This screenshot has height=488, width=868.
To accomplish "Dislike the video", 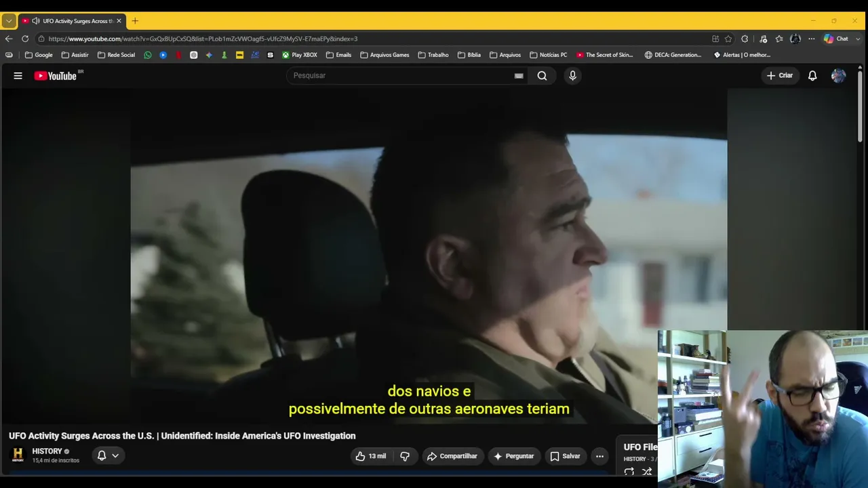I will 405,456.
